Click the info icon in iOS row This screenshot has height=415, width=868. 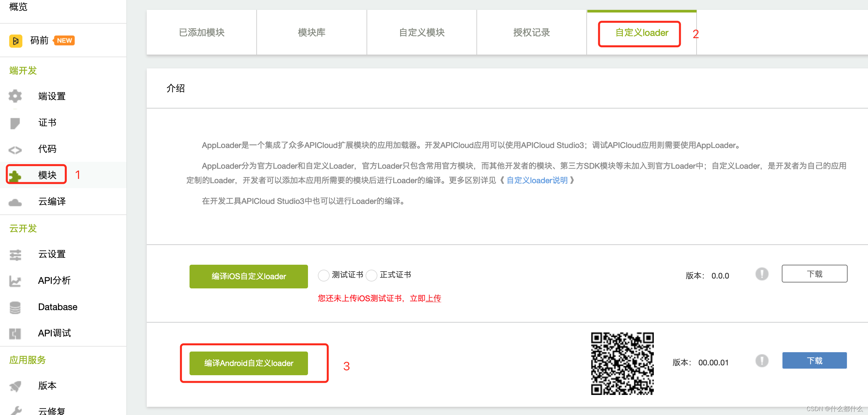761,274
